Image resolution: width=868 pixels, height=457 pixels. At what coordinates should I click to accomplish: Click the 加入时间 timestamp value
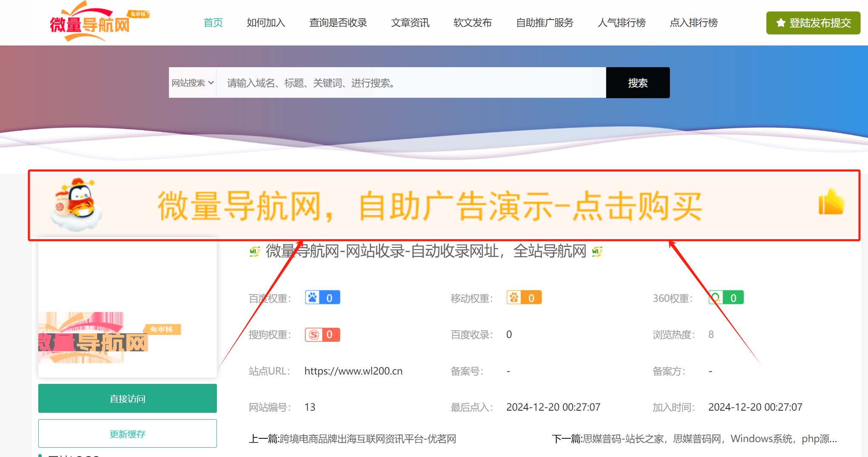point(755,407)
